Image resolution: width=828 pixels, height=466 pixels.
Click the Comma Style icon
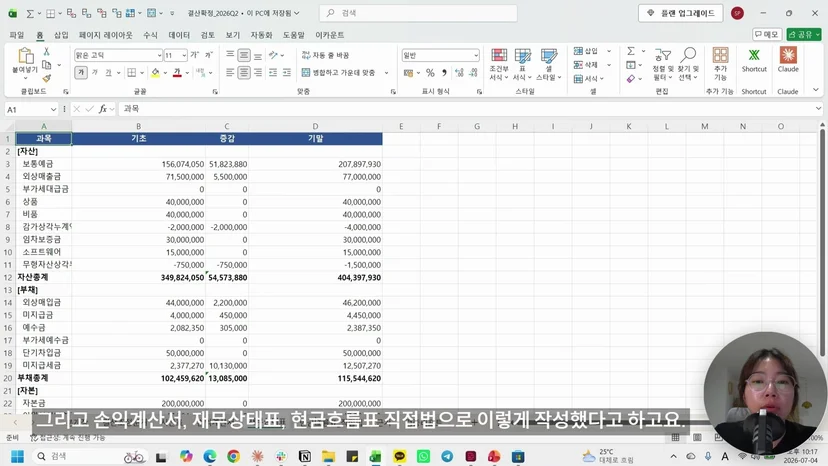444,72
